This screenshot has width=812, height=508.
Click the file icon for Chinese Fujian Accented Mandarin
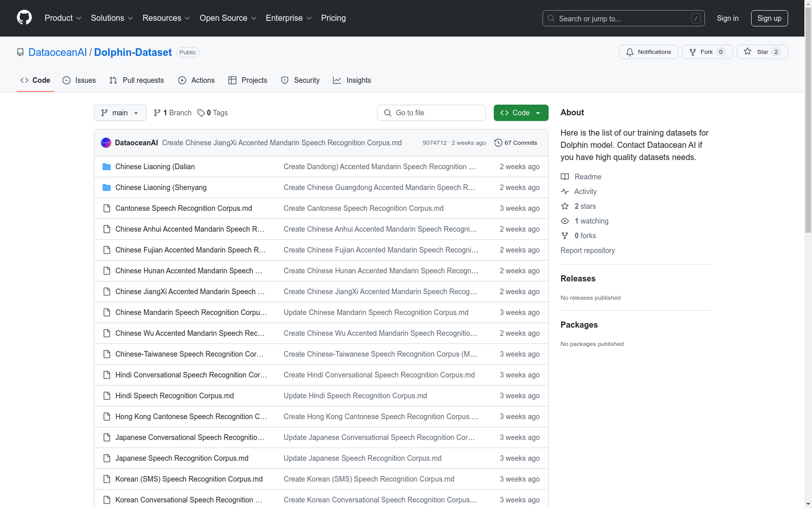[x=107, y=250]
